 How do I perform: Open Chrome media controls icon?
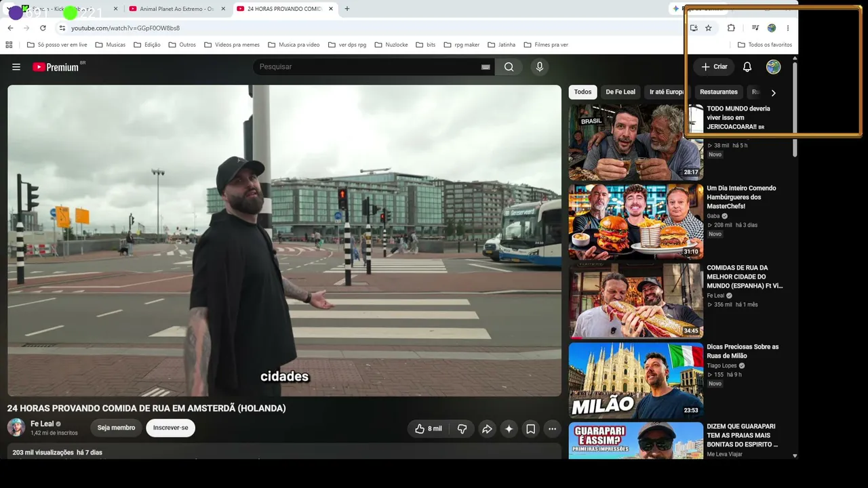tap(755, 28)
